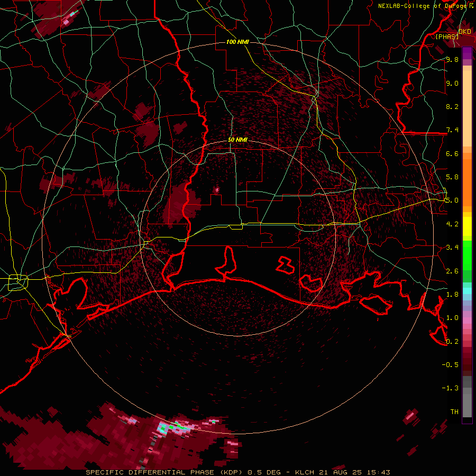Click the '100 NMI' range ring label
This screenshot has width=476, height=476.
click(237, 42)
